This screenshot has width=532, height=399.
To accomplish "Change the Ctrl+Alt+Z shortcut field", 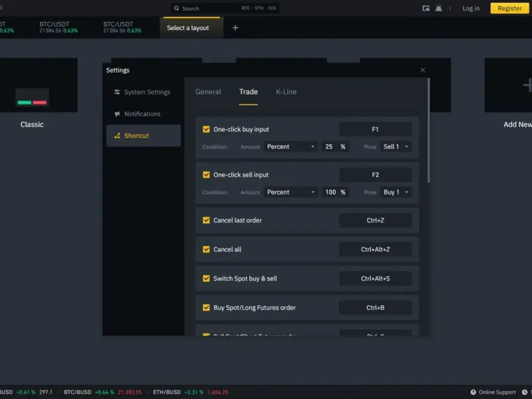I will [375, 249].
